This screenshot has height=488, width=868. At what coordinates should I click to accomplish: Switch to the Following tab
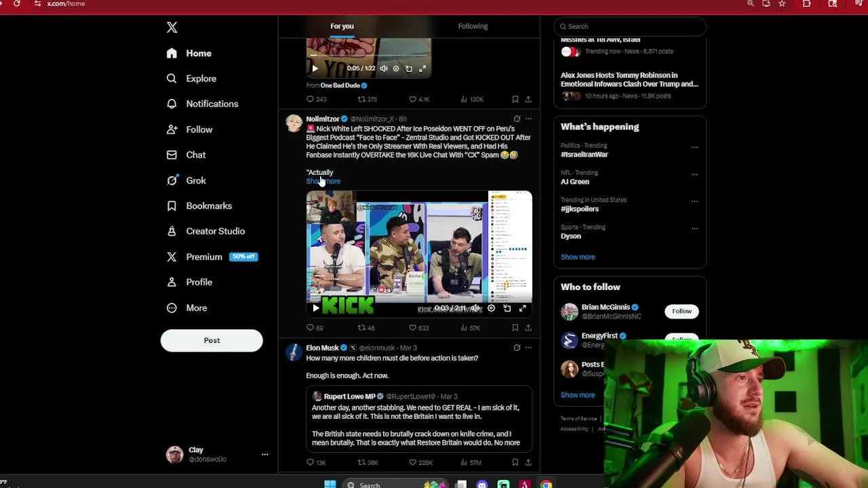[473, 26]
